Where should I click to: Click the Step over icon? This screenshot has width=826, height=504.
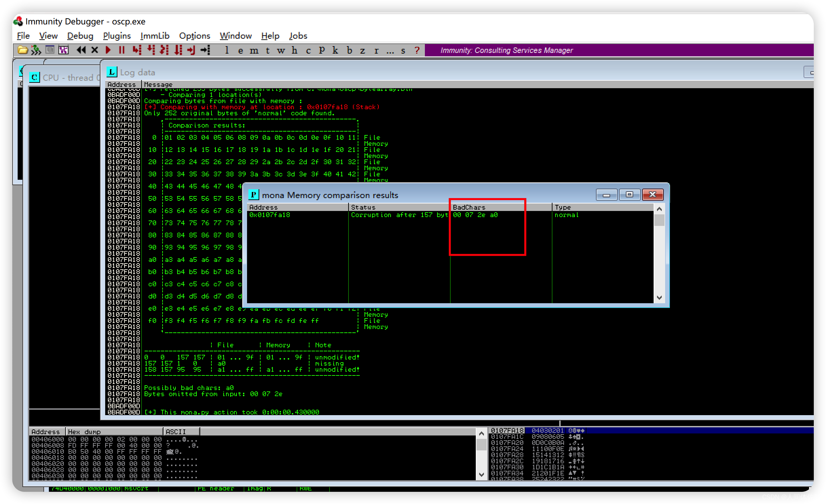(151, 50)
